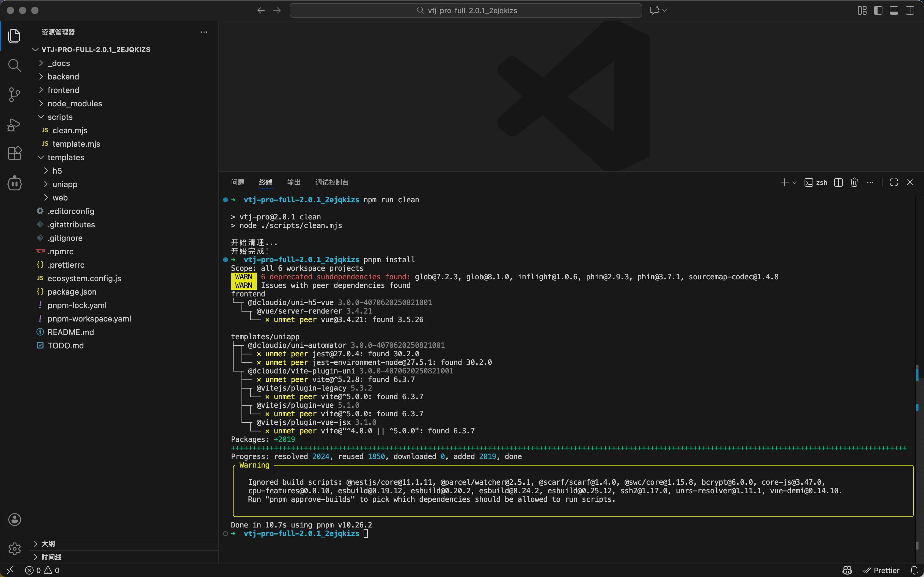Screen dimensions: 924x577
Task: Open the Search view in activity bar
Action: coord(14,65)
